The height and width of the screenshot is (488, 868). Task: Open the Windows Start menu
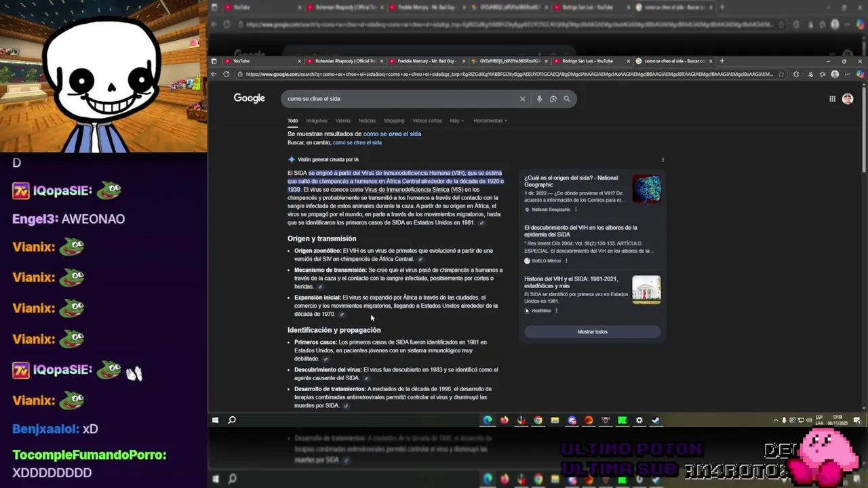tap(215, 420)
